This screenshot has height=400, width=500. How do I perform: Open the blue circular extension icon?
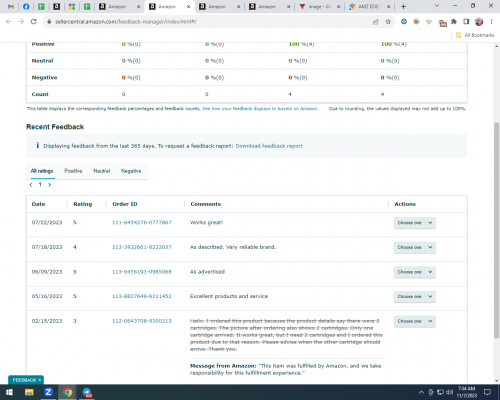(x=404, y=22)
